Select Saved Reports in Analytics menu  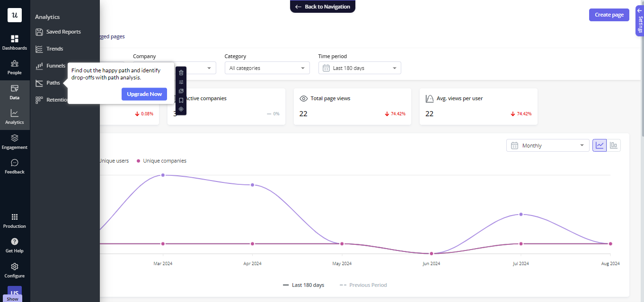pos(63,32)
